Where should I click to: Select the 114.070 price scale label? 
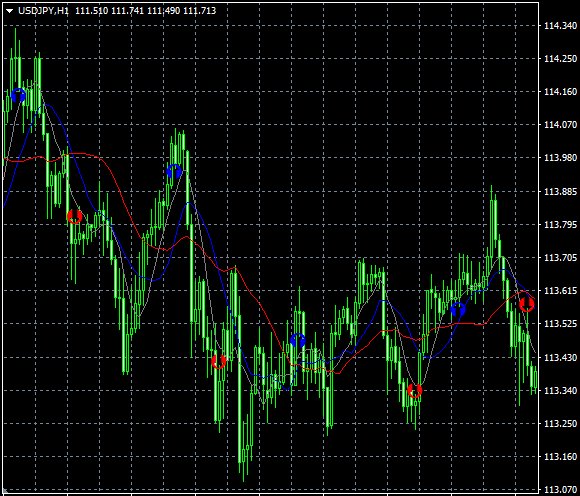(560, 125)
